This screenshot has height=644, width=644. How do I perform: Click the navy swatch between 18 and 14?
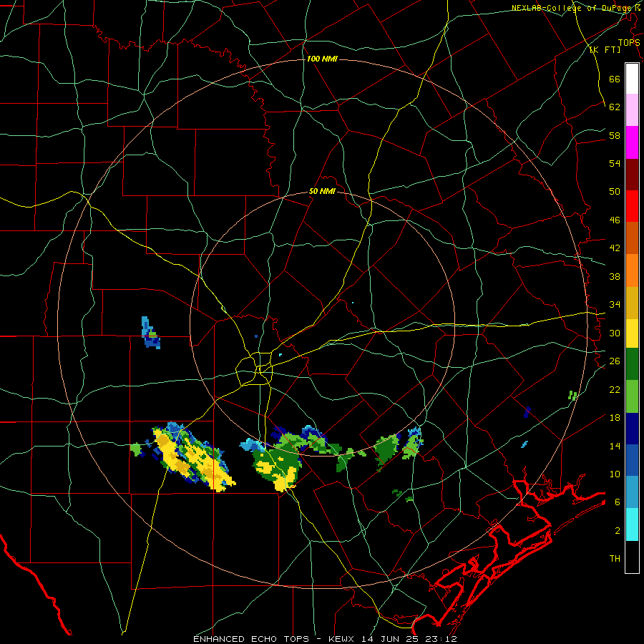[632, 429]
